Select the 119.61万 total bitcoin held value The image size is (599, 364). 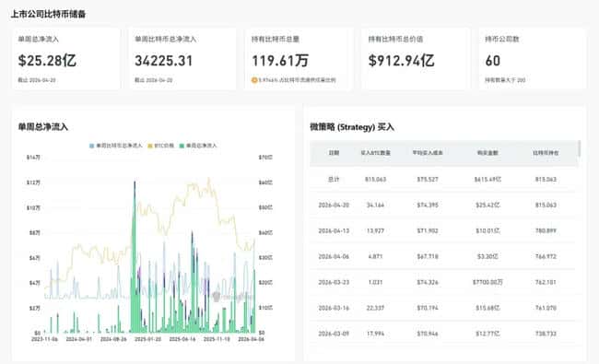click(x=280, y=60)
